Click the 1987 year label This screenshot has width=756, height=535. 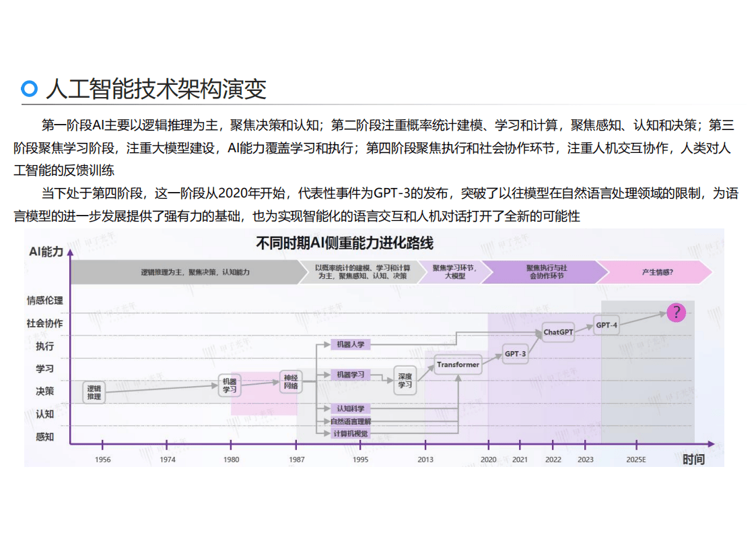click(296, 460)
